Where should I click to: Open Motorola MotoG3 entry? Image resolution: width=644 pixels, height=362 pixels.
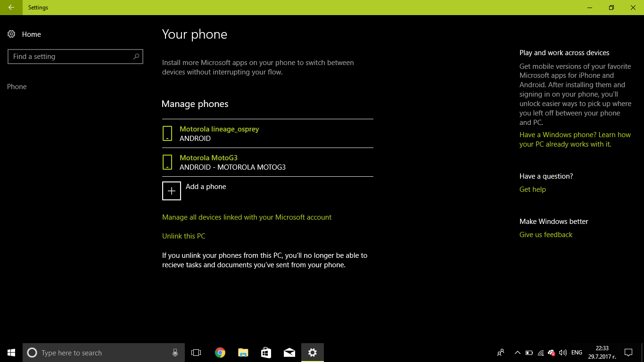pyautogui.click(x=267, y=162)
